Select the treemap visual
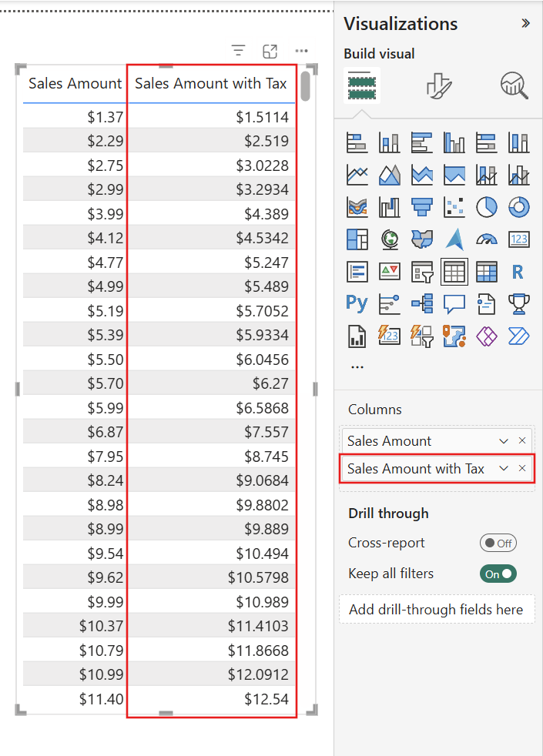 [x=357, y=239]
